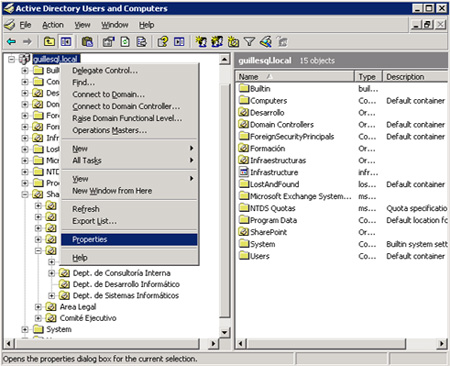This screenshot has height=366, width=450.
Task: Click the Export List toolbar icon
Action: coord(142,42)
